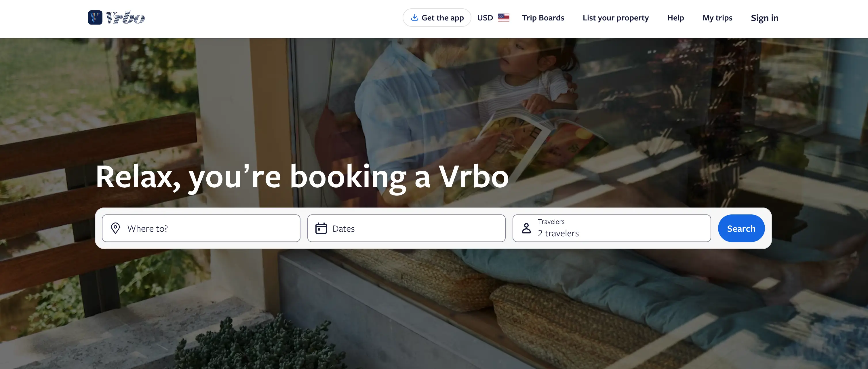Click the calendar icon in Dates
The width and height of the screenshot is (868, 369).
click(x=321, y=228)
